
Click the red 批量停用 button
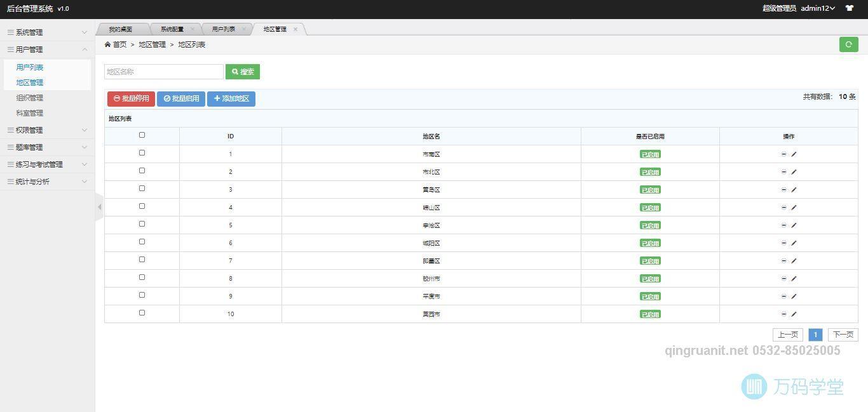(x=131, y=99)
